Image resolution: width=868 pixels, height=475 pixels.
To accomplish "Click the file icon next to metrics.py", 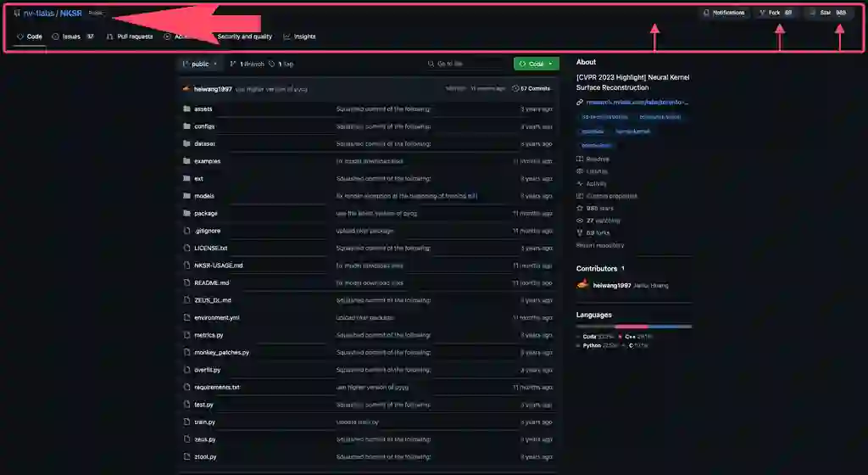I will (186, 335).
